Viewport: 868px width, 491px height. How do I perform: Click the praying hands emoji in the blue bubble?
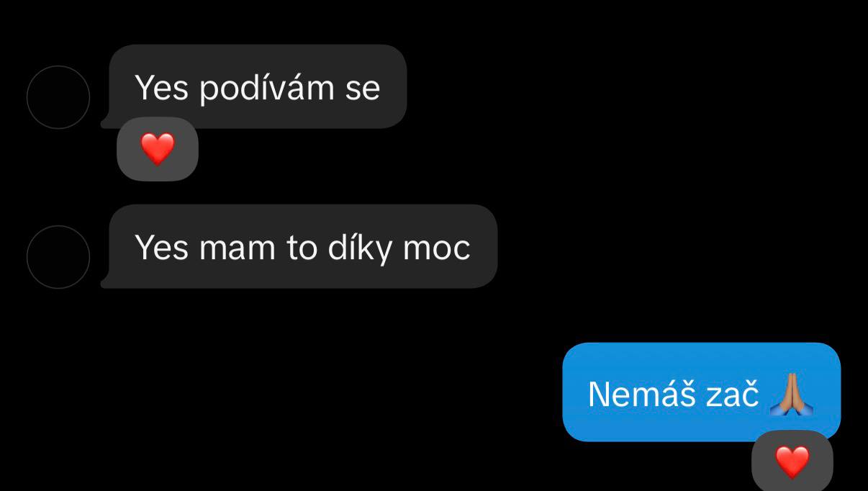click(792, 395)
